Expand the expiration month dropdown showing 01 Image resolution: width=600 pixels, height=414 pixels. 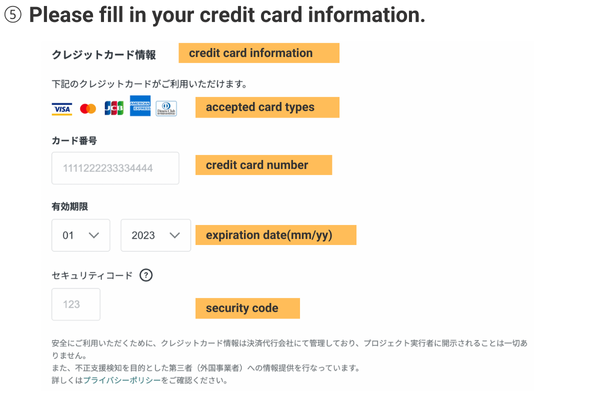click(x=81, y=236)
